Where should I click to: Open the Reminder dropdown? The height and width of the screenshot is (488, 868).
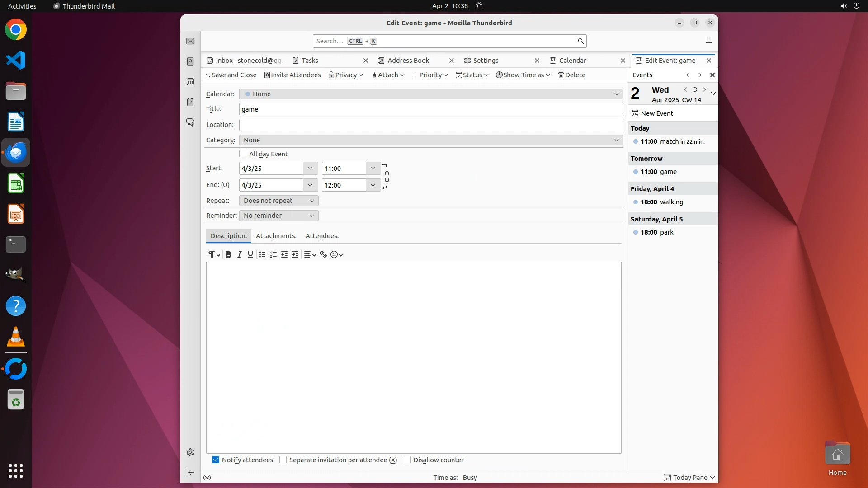coord(278,216)
